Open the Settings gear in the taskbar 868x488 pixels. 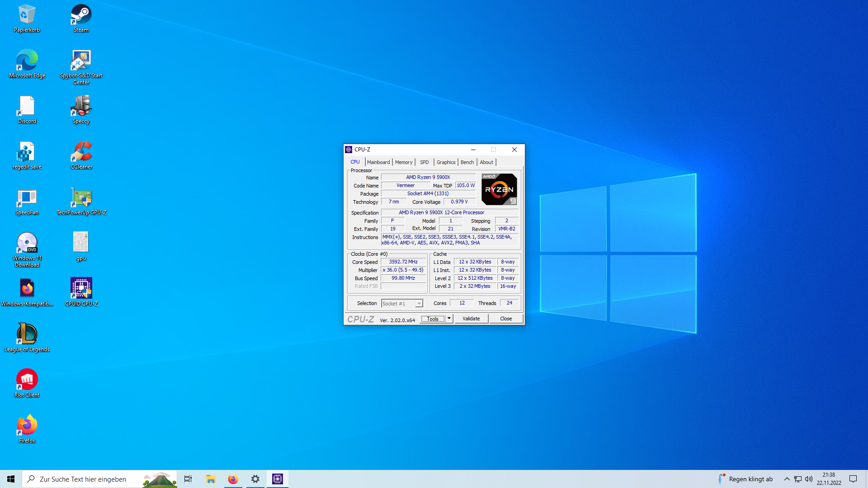[x=255, y=479]
